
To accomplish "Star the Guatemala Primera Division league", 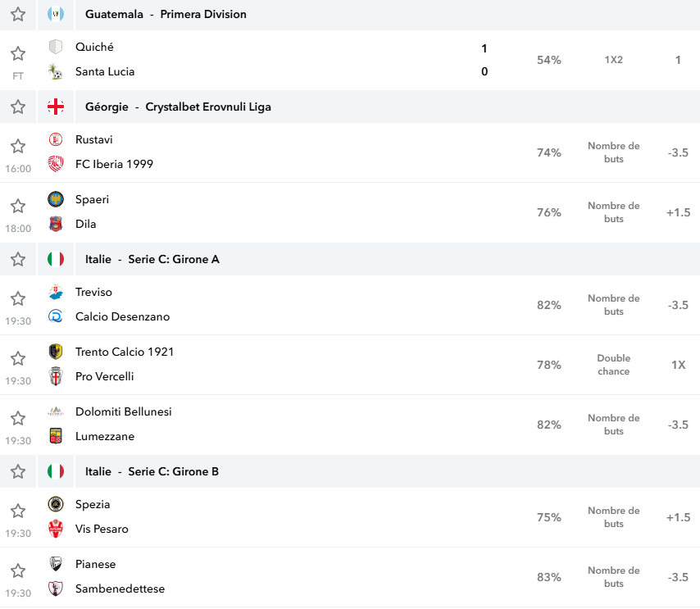I will pyautogui.click(x=18, y=14).
